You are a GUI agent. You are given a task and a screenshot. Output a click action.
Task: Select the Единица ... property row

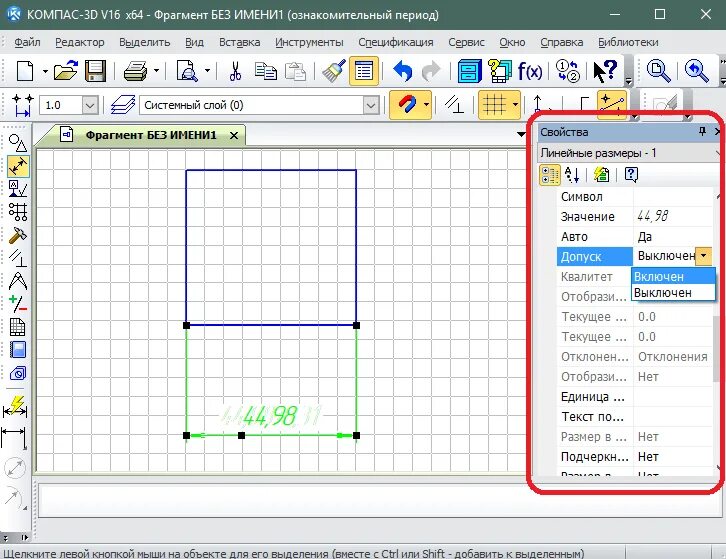[634, 396]
